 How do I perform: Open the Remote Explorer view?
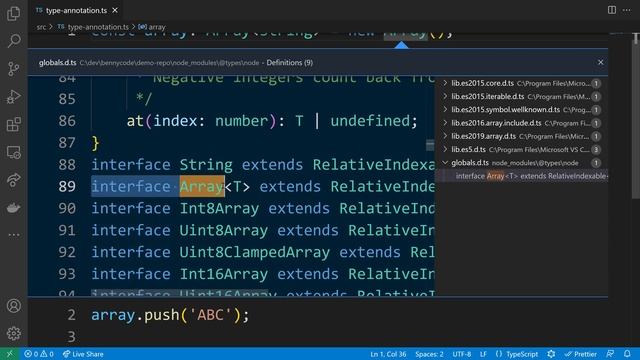click(13, 152)
